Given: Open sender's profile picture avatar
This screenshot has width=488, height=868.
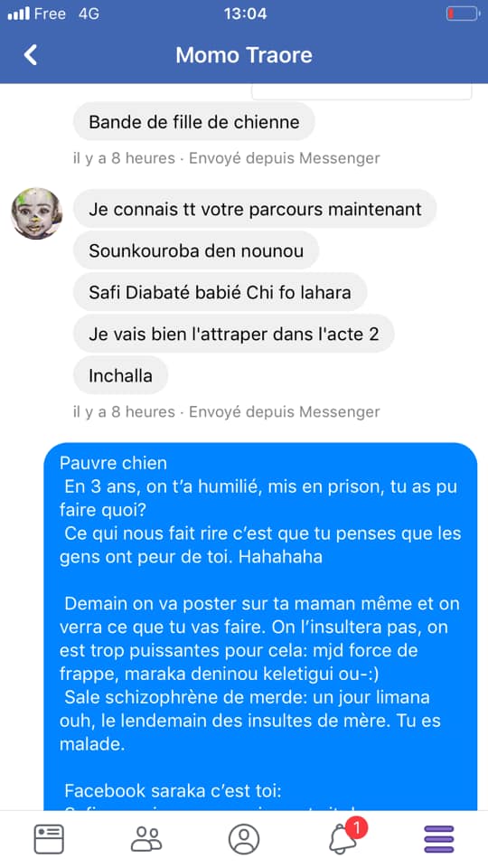Looking at the screenshot, I should tap(37, 213).
